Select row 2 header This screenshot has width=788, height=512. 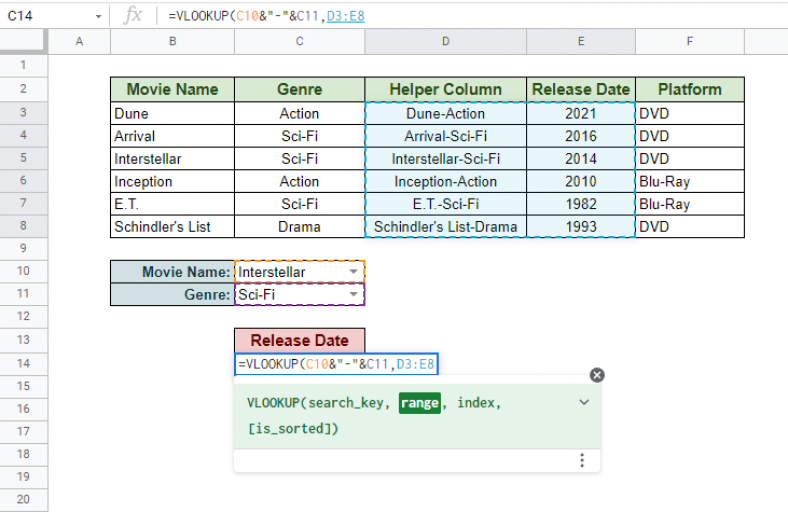pos(23,89)
